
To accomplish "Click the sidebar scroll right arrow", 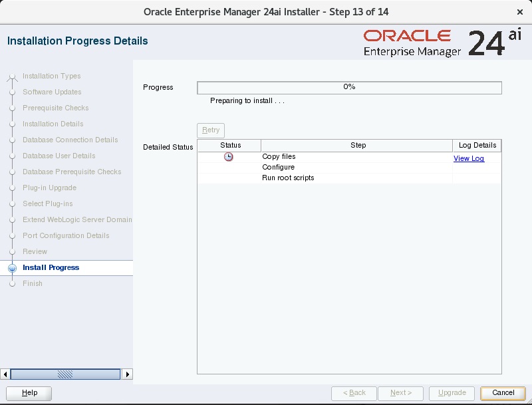I will tap(127, 374).
